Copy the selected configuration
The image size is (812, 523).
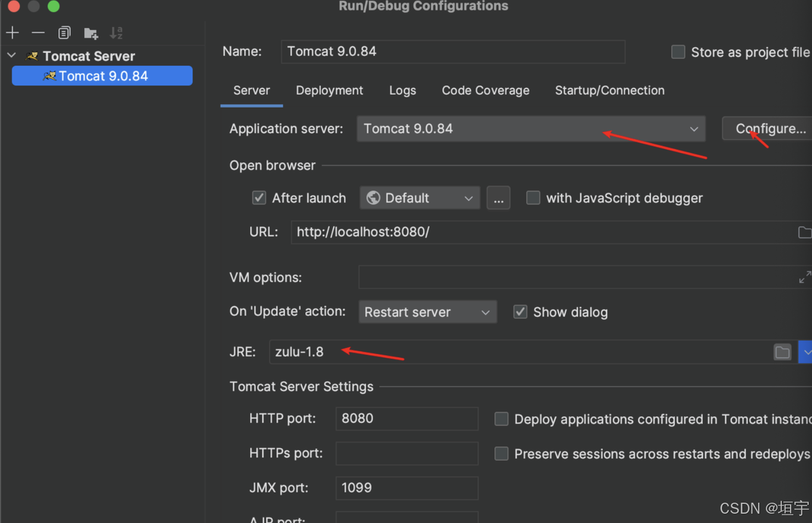(64, 33)
